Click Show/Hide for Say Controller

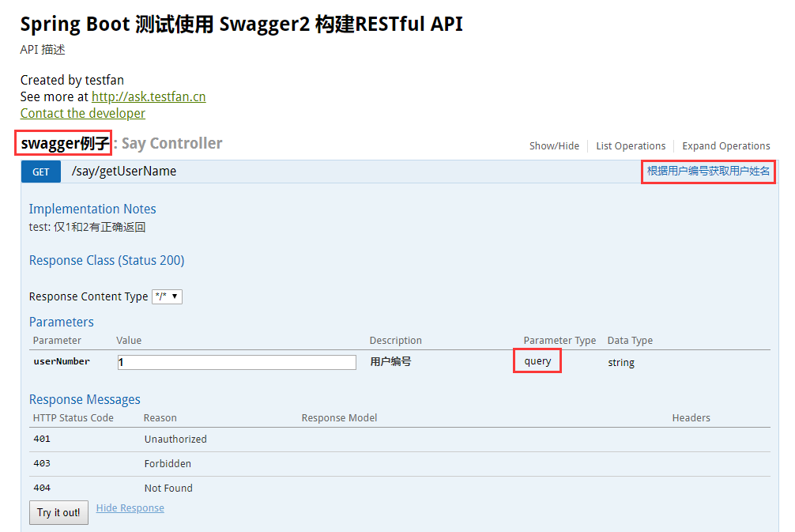[x=554, y=146]
